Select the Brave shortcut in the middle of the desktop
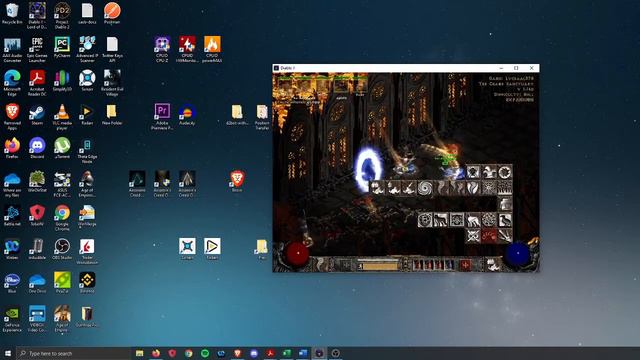 click(x=237, y=182)
